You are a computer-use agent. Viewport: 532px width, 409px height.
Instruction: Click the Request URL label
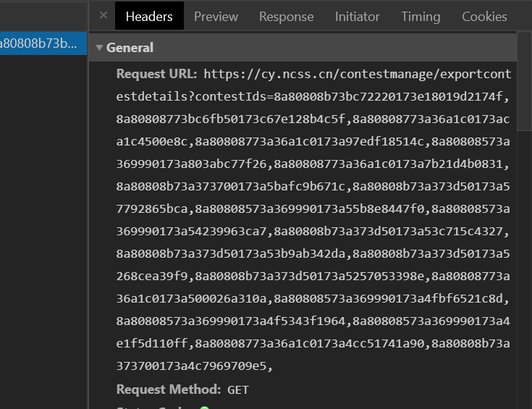click(157, 74)
